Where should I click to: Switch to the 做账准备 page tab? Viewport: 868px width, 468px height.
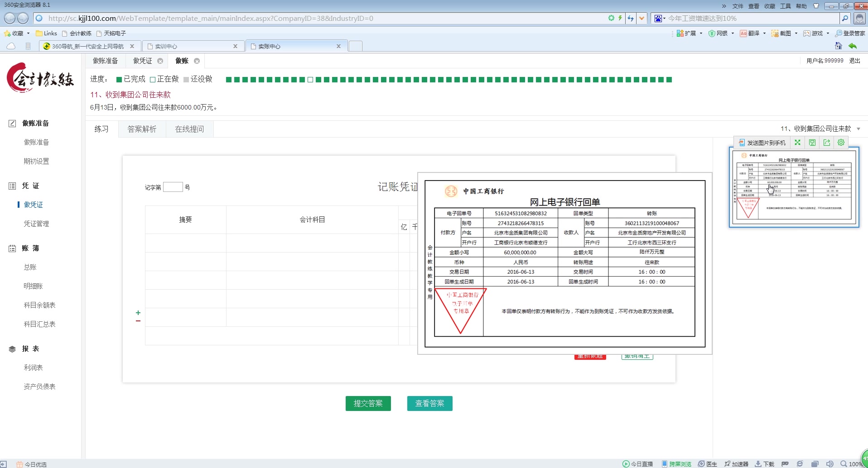106,61
